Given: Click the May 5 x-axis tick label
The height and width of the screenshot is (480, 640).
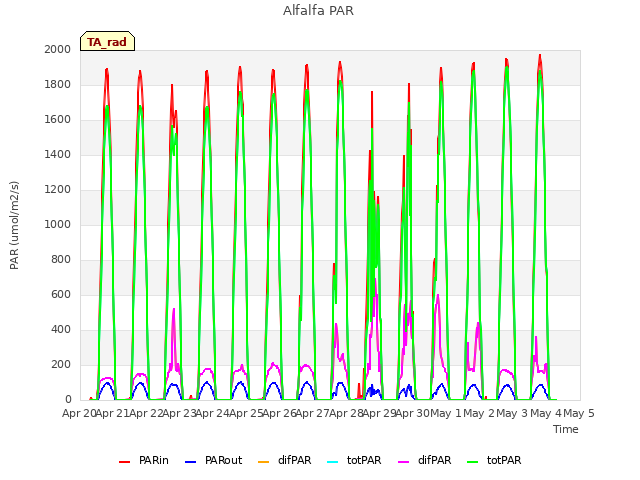Looking at the screenshot, I should tap(579, 413).
